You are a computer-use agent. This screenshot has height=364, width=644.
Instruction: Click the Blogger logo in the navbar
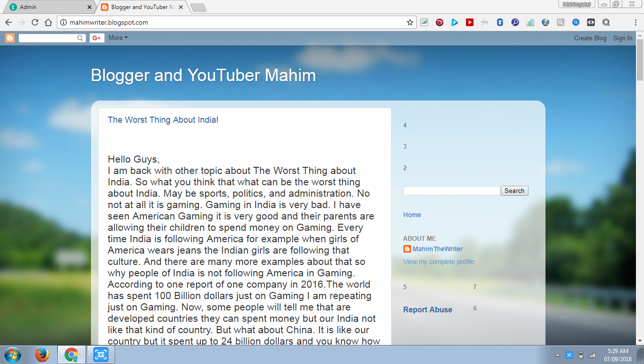[10, 38]
